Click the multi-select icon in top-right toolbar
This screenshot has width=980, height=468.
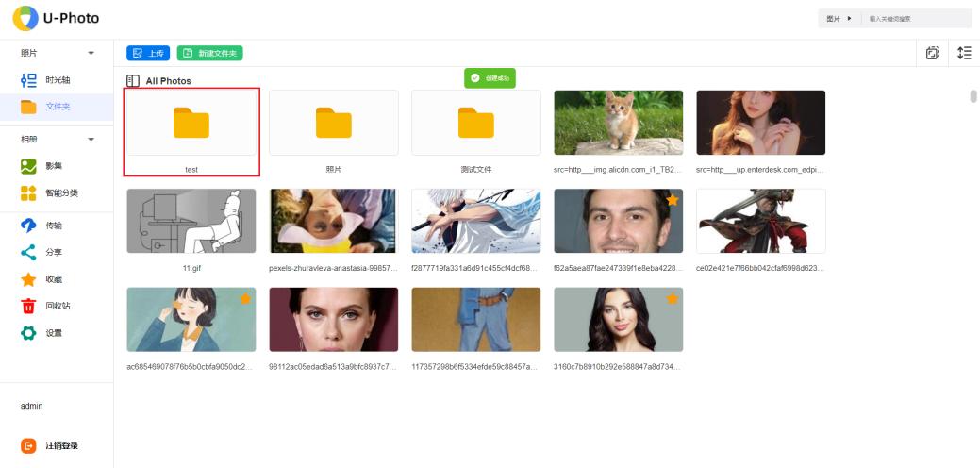(932, 54)
